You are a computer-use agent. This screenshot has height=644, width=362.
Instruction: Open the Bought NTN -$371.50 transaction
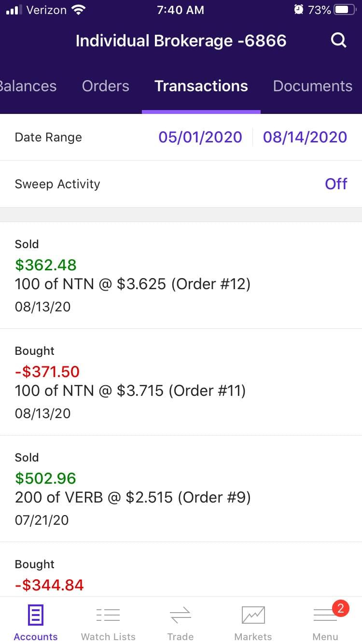click(x=181, y=382)
